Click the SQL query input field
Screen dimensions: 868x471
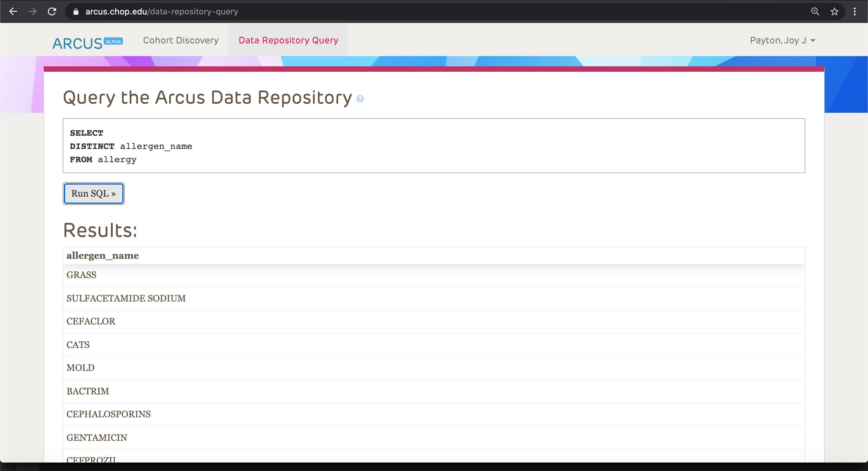click(x=434, y=146)
